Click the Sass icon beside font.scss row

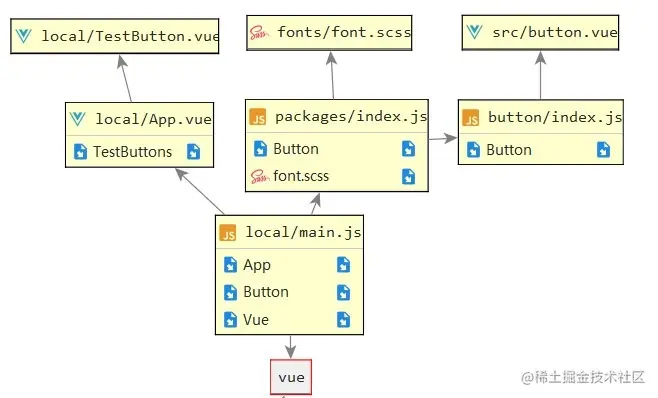[x=260, y=176]
